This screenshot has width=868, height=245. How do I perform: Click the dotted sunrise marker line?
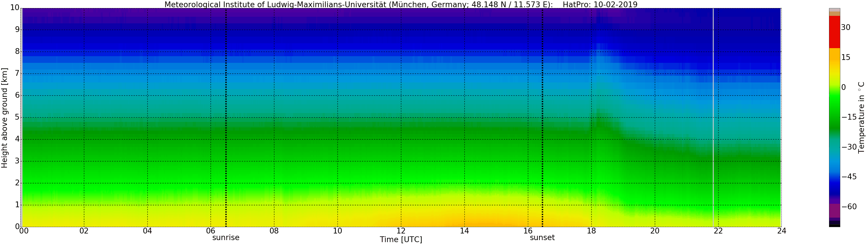pyautogui.click(x=226, y=118)
